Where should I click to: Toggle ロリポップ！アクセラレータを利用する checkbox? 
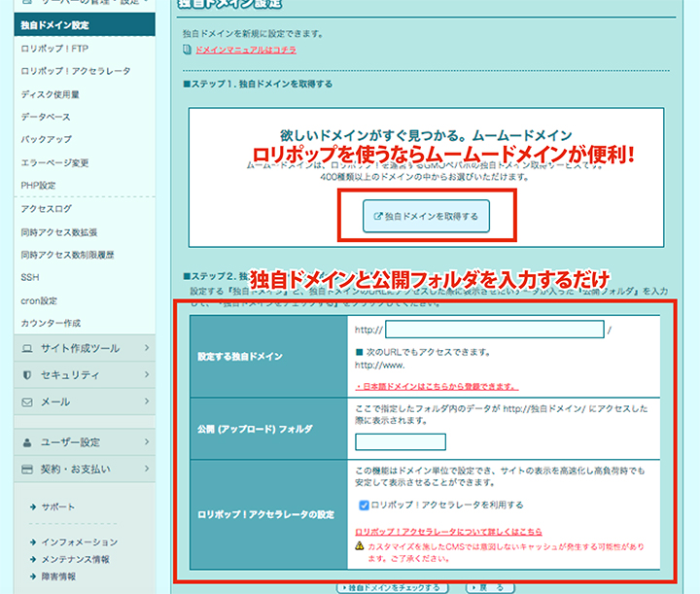point(364,506)
